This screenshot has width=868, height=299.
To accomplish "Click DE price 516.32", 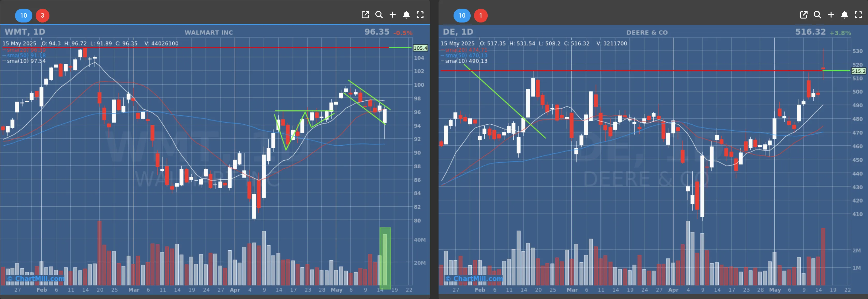I will (x=810, y=32).
